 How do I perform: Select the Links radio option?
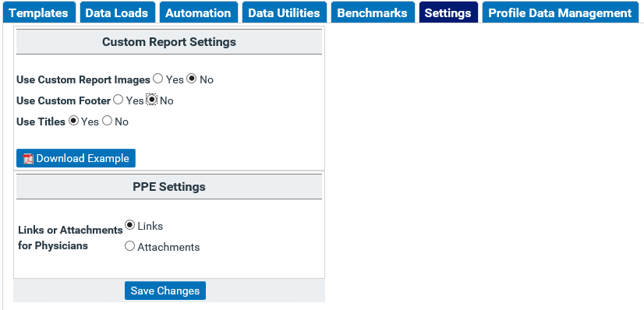point(129,225)
